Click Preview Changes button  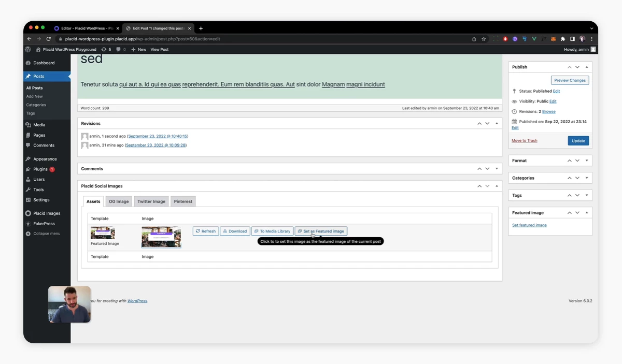point(570,80)
